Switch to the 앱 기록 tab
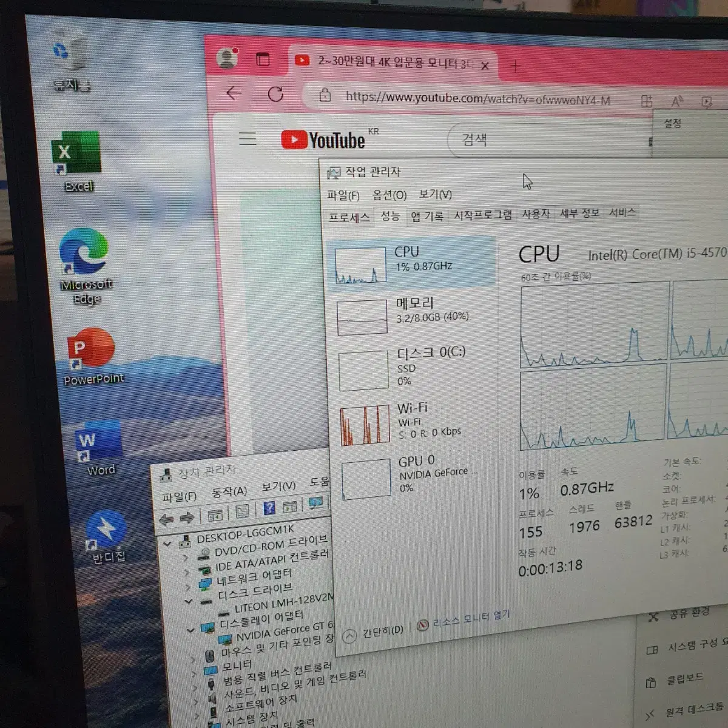728x728 pixels. [427, 216]
